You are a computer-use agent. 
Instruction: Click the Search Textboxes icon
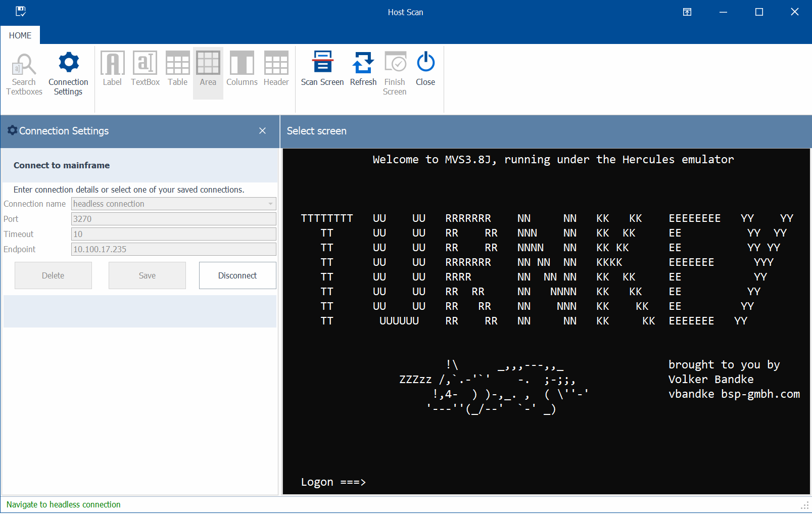pos(24,74)
